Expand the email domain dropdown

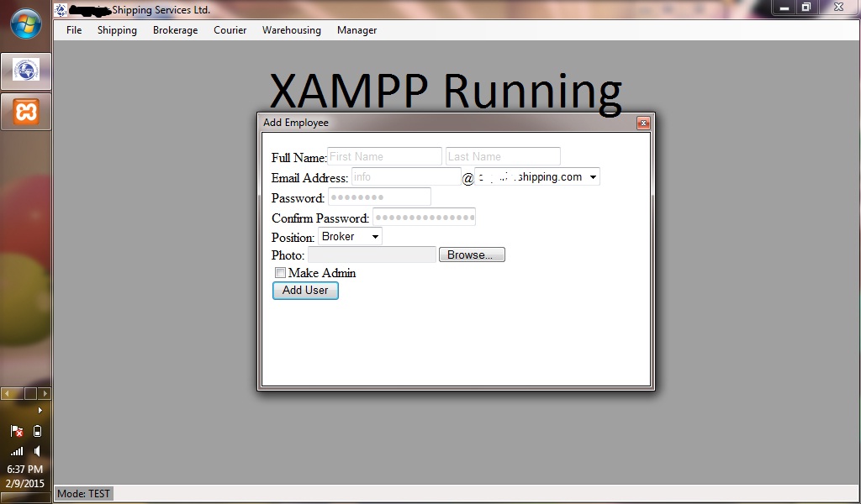(593, 176)
